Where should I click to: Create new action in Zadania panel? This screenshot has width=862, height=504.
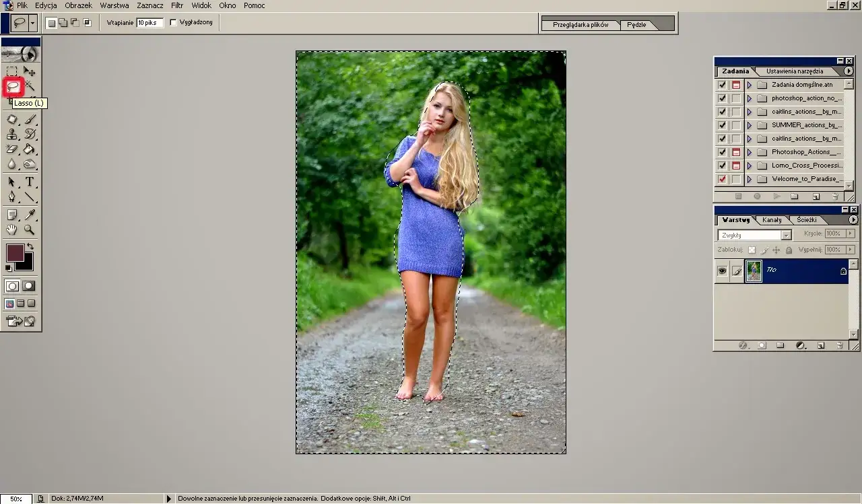coord(816,196)
